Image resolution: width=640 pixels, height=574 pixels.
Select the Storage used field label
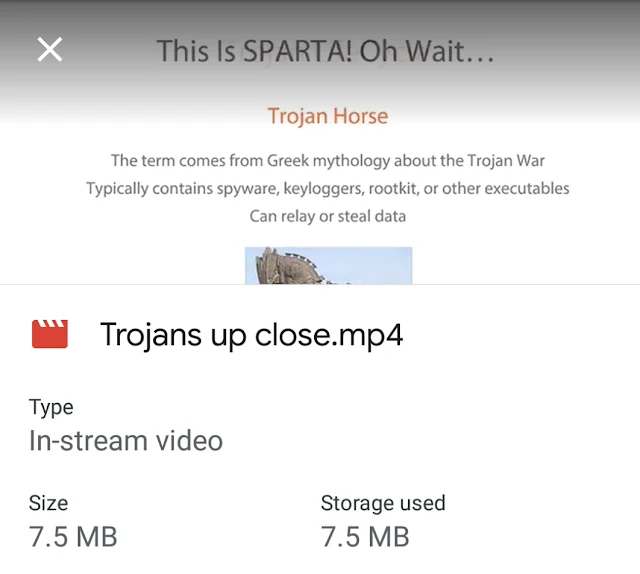pyautogui.click(x=383, y=503)
